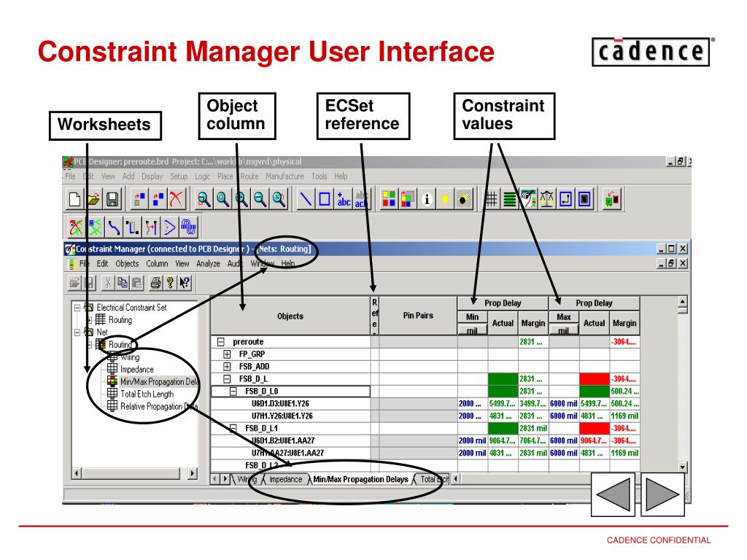Click the red X Delete tool icon

pos(177,198)
